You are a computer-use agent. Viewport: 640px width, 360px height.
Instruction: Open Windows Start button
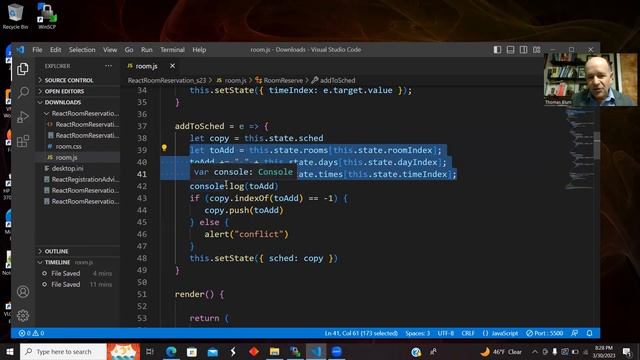click(x=9, y=351)
